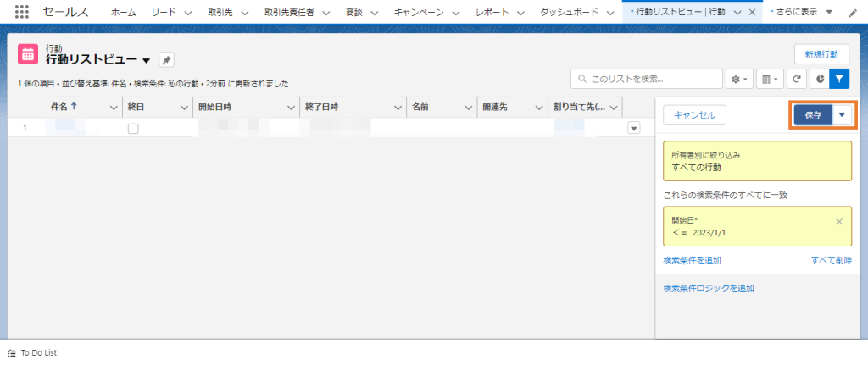Remove the 開始日 filter with the X
The height and width of the screenshot is (365, 868).
coord(839,221)
